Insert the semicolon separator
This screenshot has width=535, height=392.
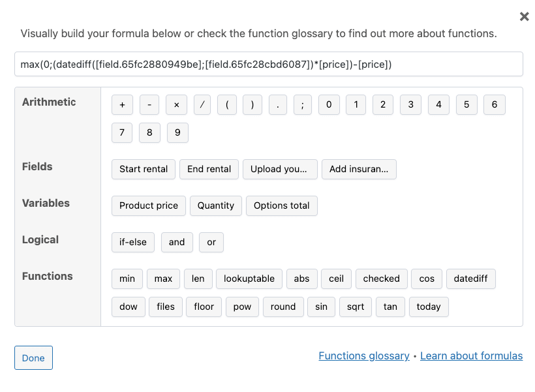coord(303,105)
